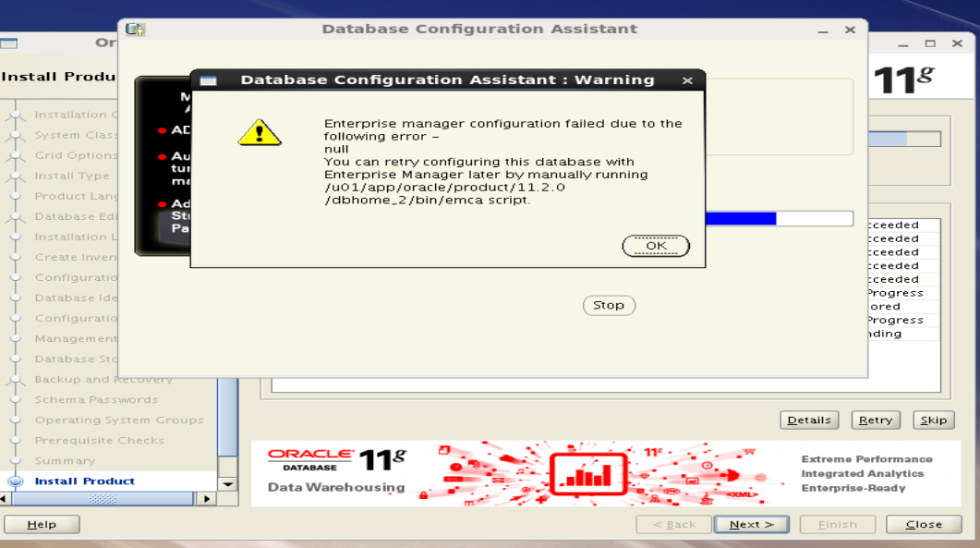Select the Management step
The height and width of the screenshot is (548, 980).
tap(76, 338)
